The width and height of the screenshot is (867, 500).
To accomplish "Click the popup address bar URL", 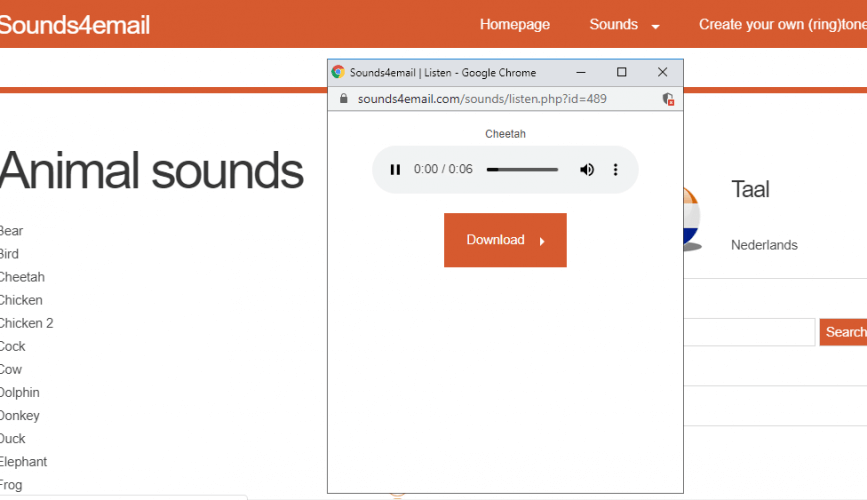I will (x=482, y=99).
